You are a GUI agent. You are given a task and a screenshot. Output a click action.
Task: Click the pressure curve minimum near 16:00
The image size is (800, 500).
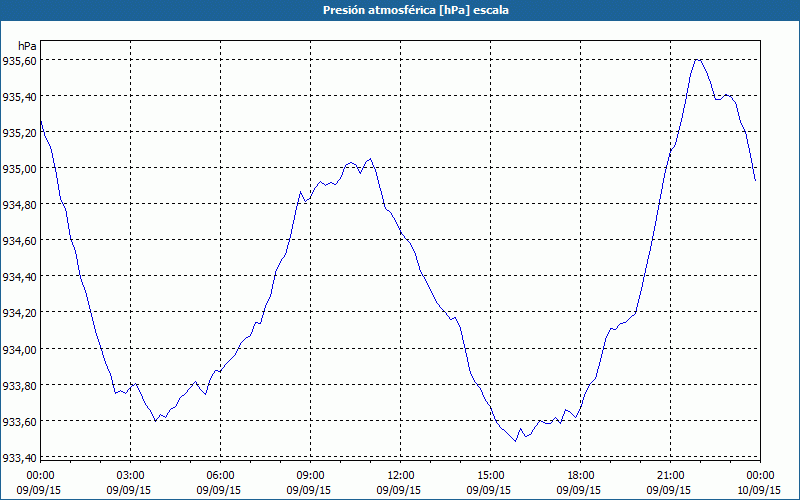[x=515, y=441]
